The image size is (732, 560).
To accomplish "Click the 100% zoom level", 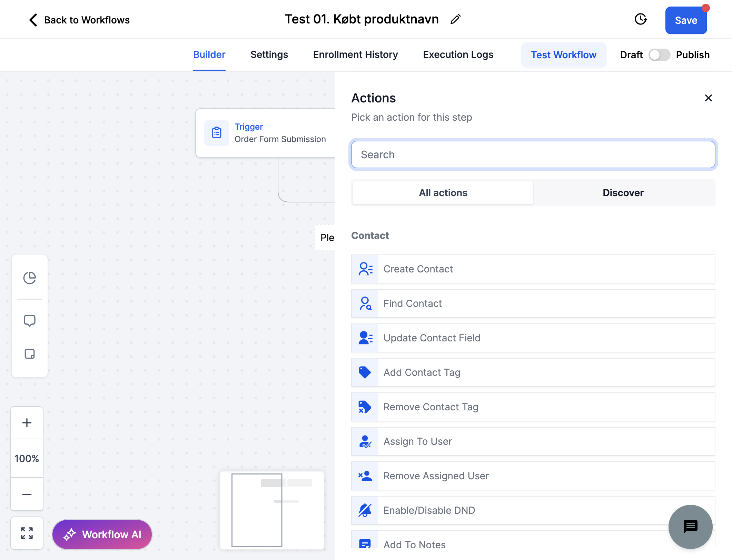I will point(27,459).
